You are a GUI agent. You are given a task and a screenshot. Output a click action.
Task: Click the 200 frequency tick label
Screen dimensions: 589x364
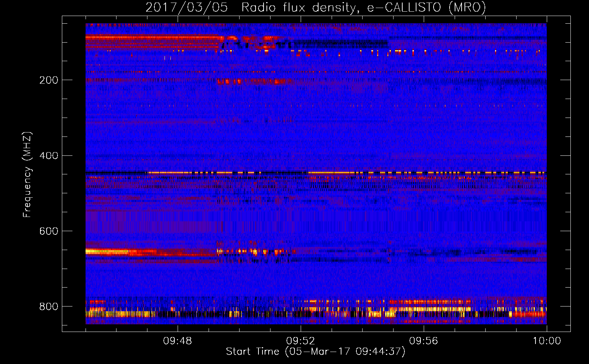[x=49, y=80]
